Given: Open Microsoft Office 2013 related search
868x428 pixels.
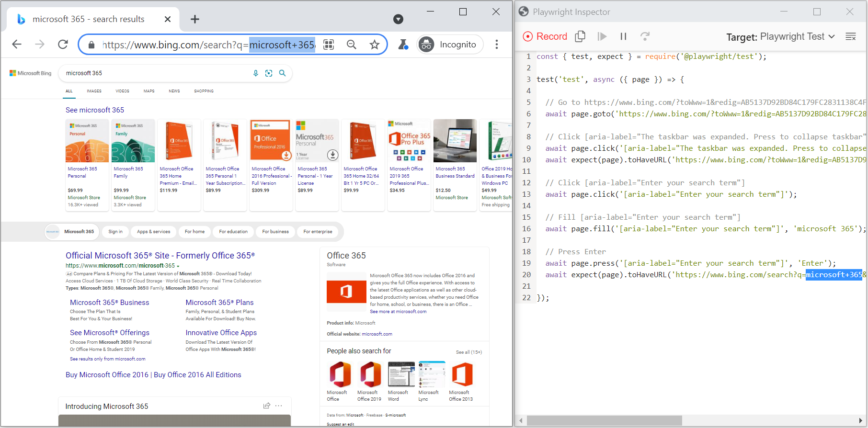Looking at the screenshot, I should tap(461, 381).
